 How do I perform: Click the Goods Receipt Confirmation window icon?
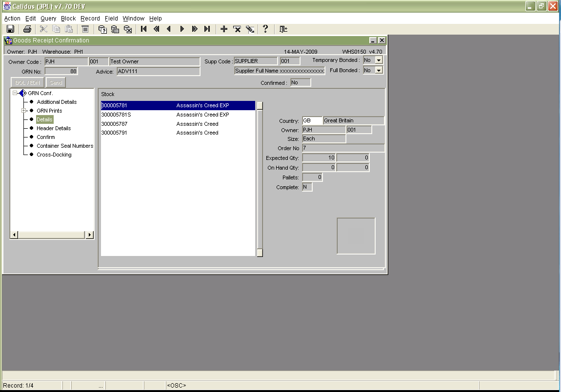coord(8,40)
